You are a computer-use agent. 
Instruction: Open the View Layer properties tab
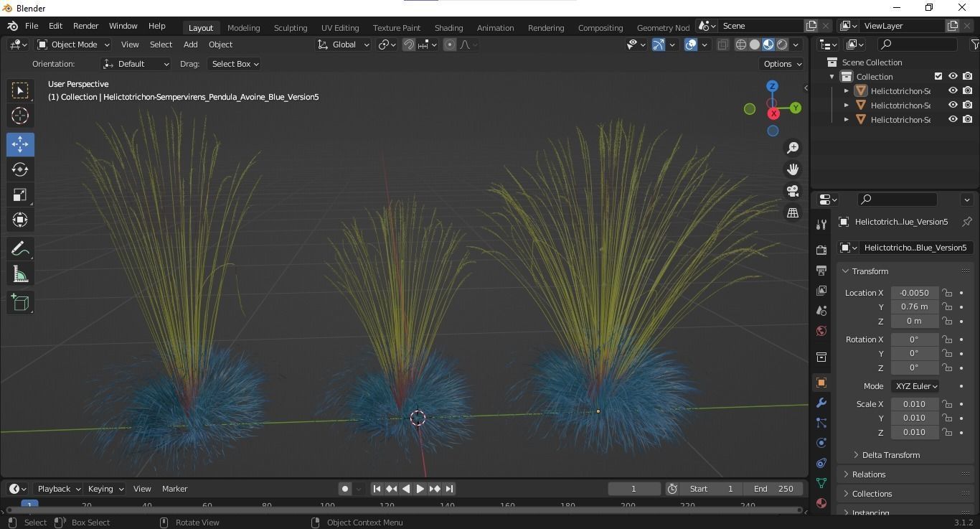[821, 290]
